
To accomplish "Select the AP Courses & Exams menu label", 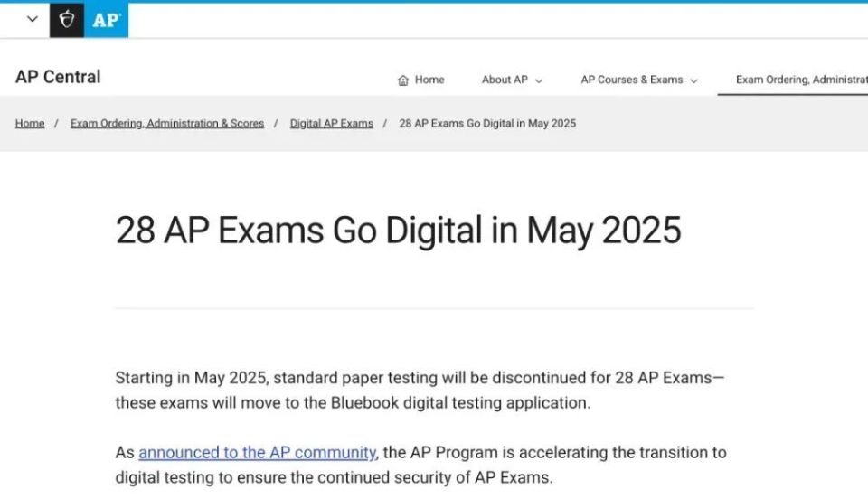I will click(x=631, y=80).
